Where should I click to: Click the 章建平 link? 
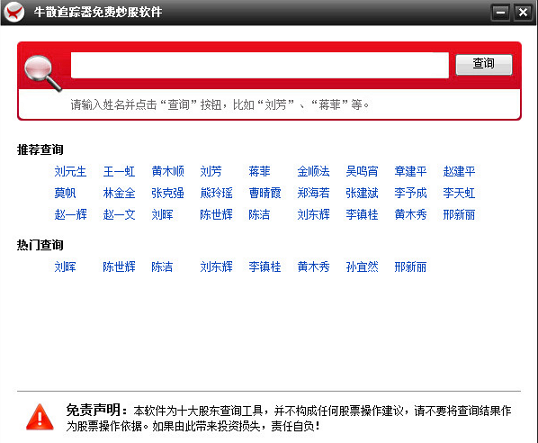coord(411,171)
